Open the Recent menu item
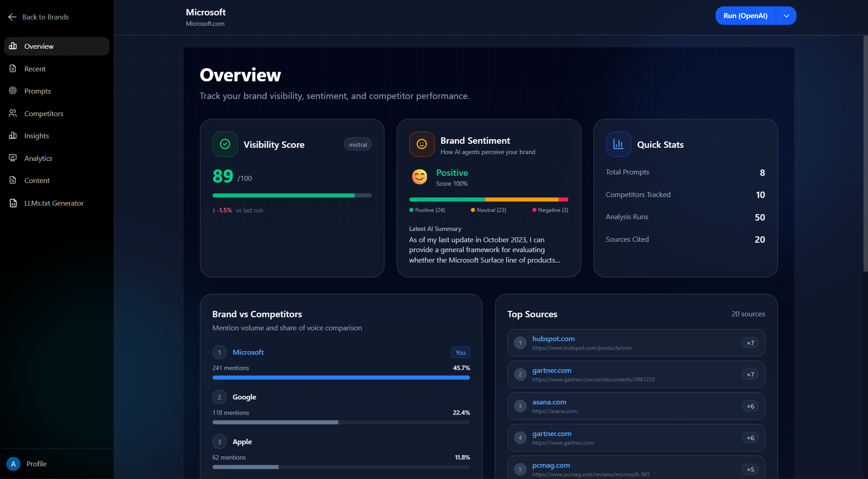 [57, 69]
